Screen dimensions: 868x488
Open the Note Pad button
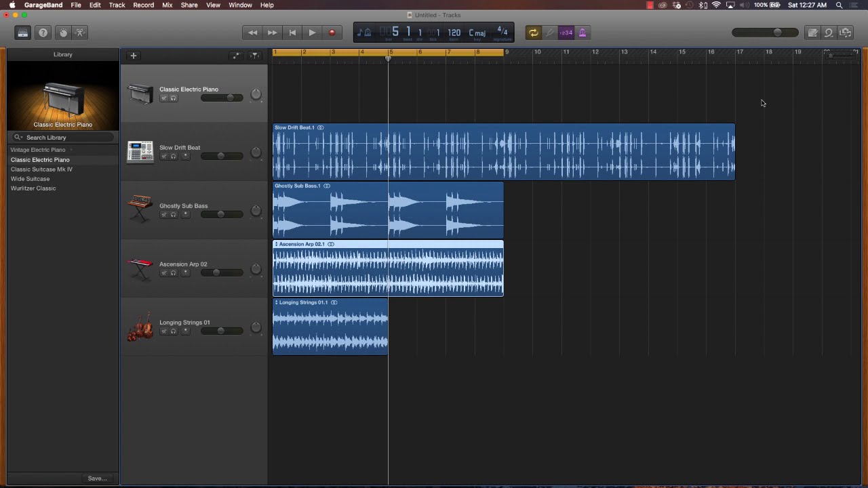click(812, 33)
